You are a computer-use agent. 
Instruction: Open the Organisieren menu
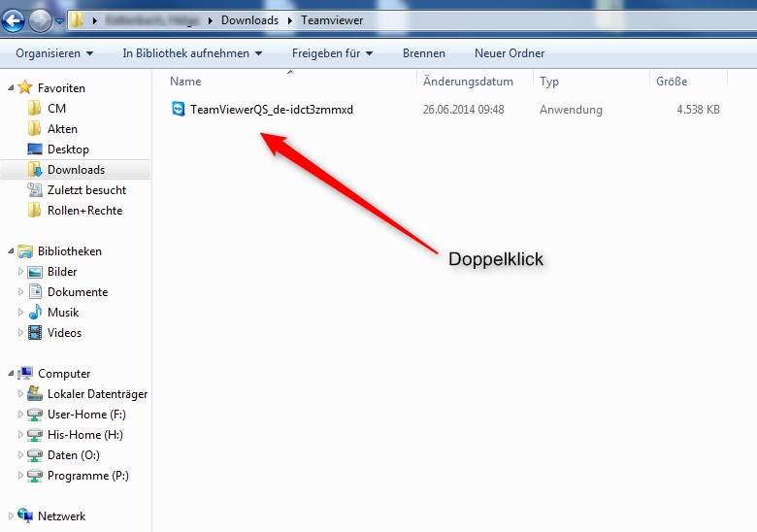[x=54, y=53]
